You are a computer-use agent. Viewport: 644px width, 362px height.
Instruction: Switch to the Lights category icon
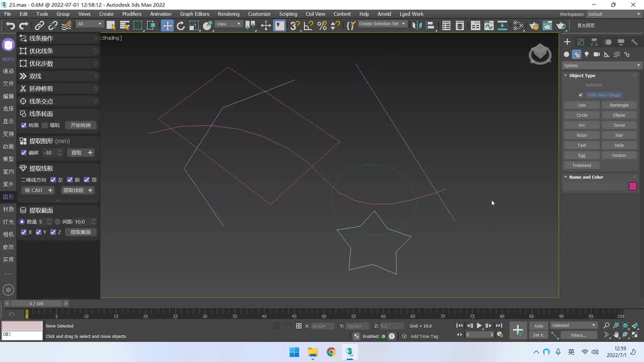587,54
